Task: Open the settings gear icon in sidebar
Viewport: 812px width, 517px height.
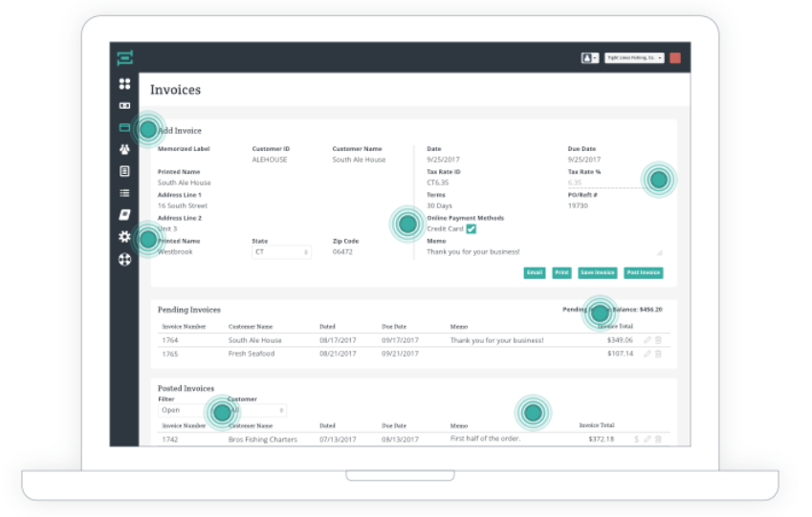Action: point(124,236)
